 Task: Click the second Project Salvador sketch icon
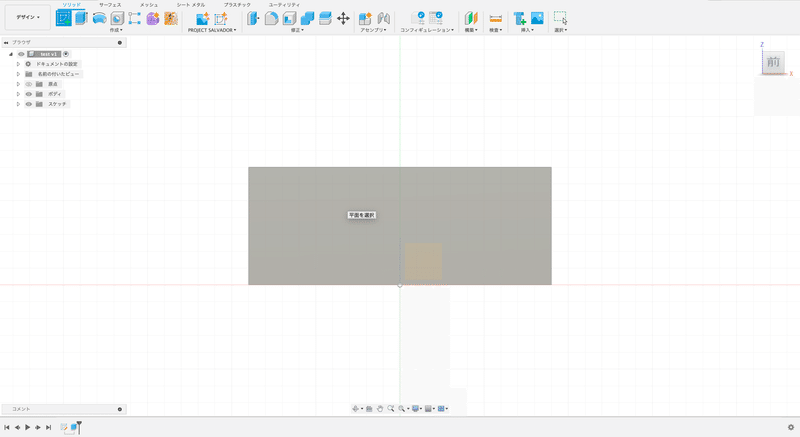coord(221,18)
